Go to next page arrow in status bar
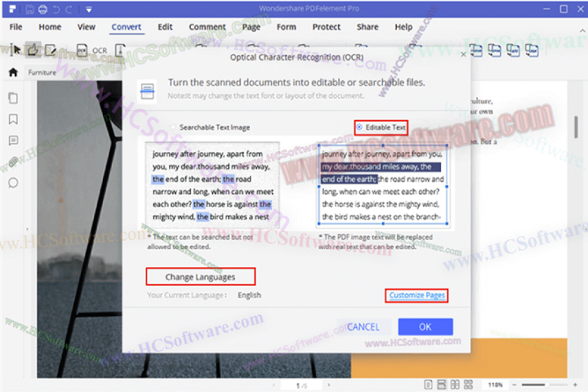The image size is (588, 392). 329,385
